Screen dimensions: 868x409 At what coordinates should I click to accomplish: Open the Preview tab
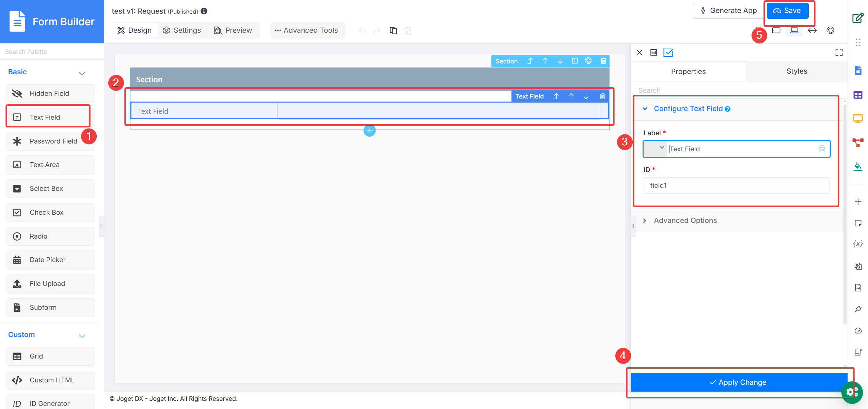pos(233,30)
